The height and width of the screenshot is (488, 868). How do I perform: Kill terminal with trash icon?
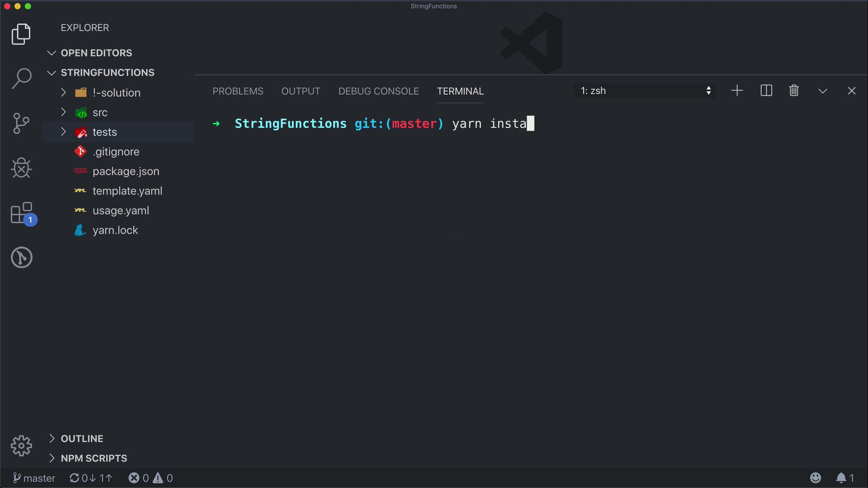(x=794, y=91)
